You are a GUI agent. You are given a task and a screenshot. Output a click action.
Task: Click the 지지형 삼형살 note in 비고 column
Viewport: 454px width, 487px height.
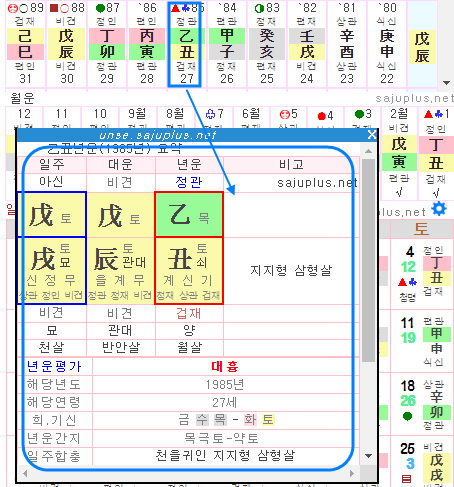click(x=291, y=270)
